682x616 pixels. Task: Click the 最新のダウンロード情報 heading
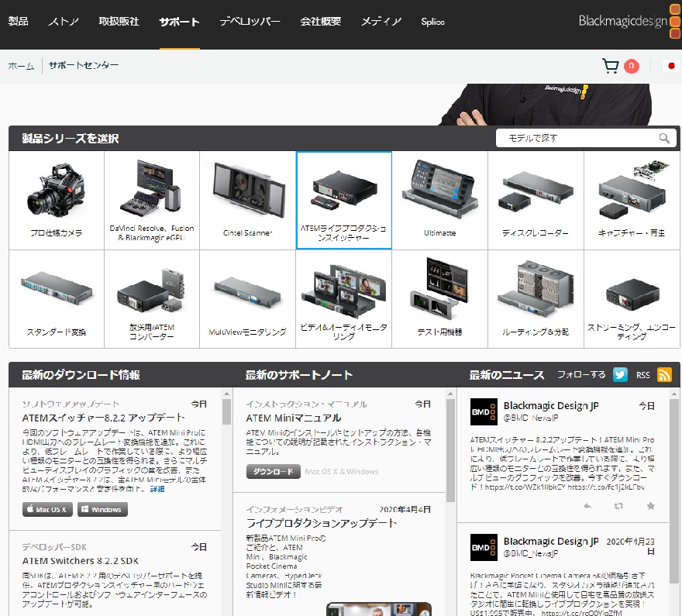tap(81, 375)
